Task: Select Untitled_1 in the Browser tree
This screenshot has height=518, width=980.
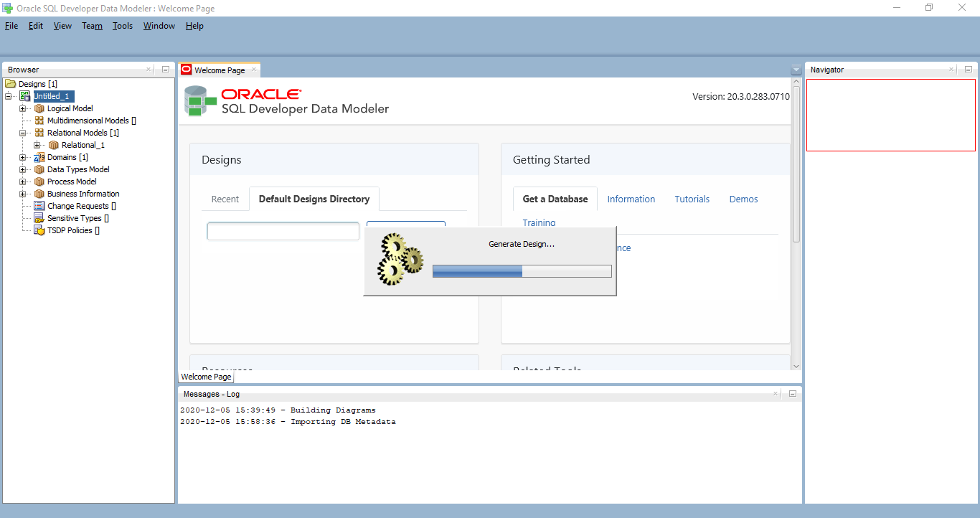Action: tap(54, 96)
